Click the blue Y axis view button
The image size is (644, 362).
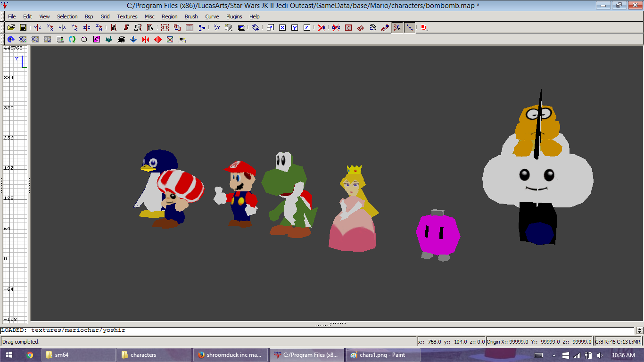point(295,28)
